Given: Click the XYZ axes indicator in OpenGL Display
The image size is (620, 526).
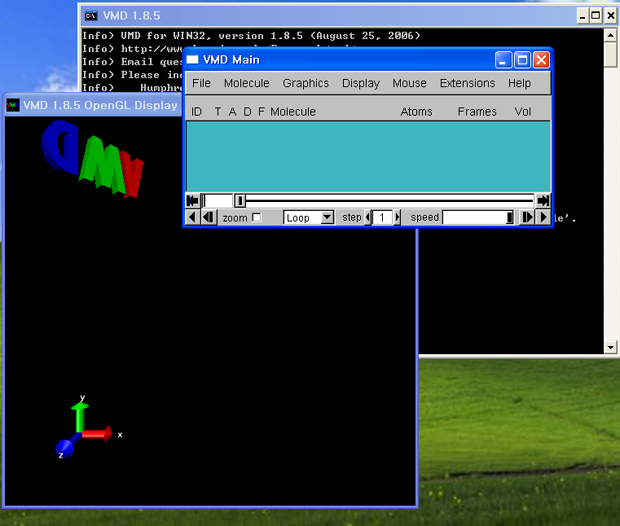Looking at the screenshot, I should point(88,428).
